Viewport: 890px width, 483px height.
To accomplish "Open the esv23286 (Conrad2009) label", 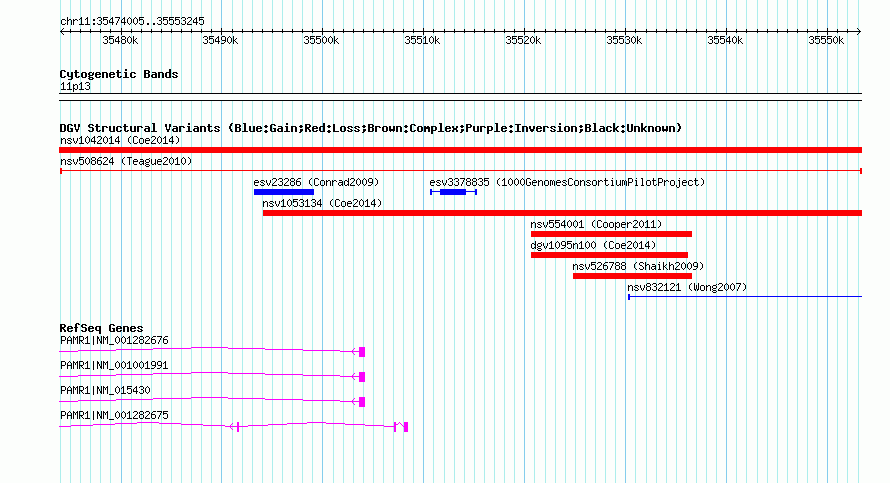I will point(316,182).
